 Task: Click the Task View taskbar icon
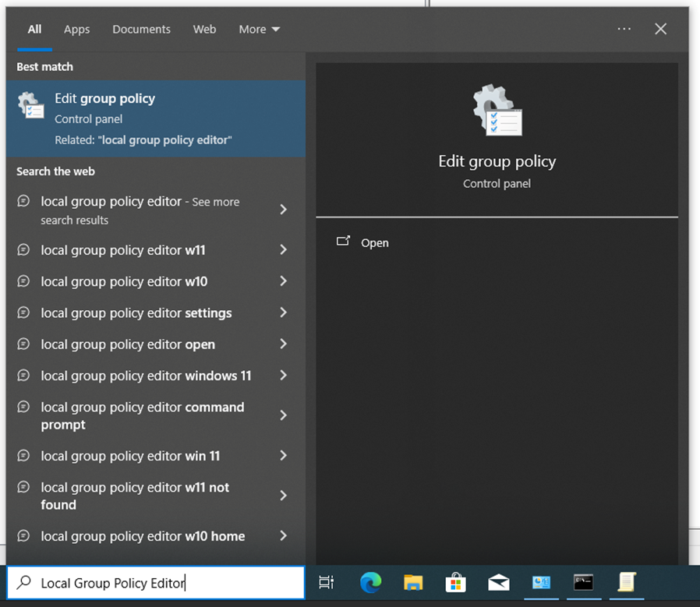pyautogui.click(x=327, y=582)
